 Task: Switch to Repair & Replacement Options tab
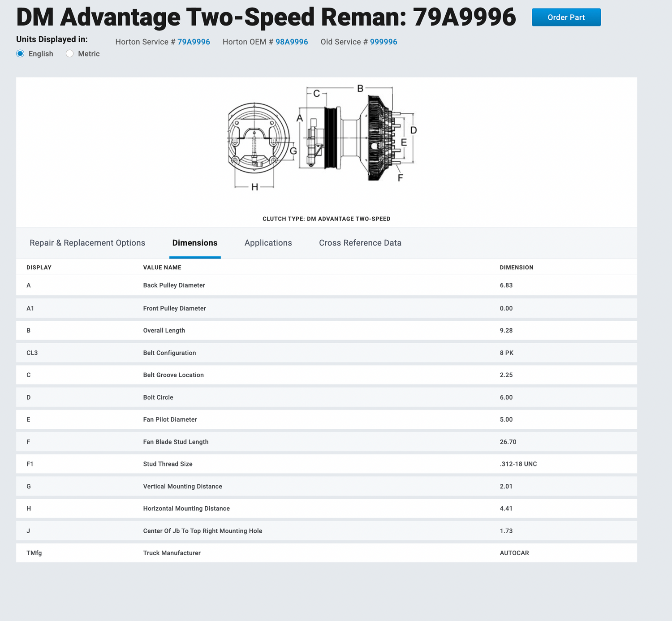[87, 243]
